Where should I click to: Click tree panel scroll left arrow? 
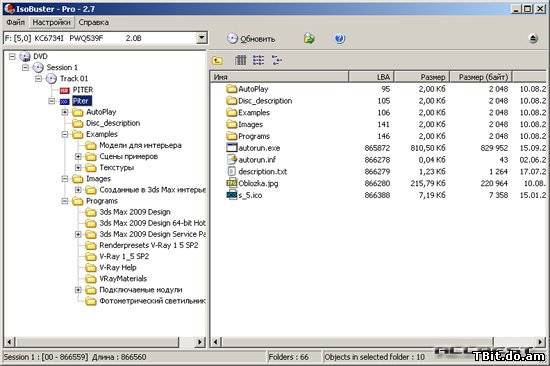(x=10, y=342)
